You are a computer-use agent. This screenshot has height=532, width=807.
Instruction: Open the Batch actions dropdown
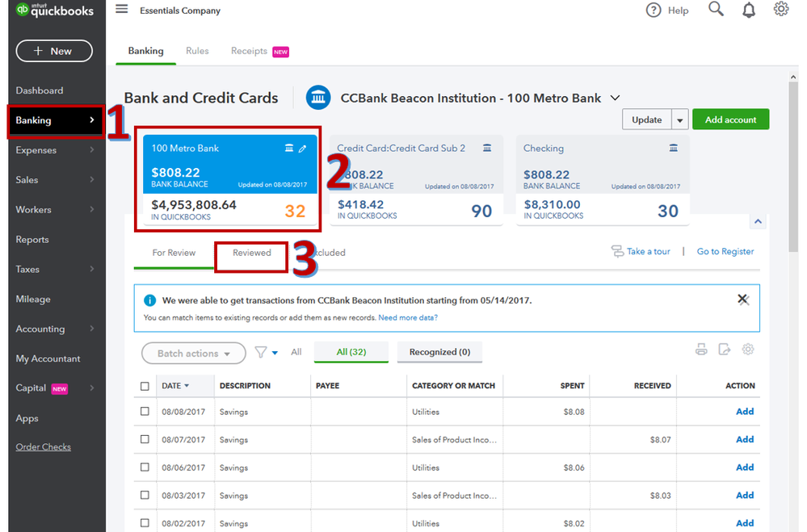(x=194, y=354)
